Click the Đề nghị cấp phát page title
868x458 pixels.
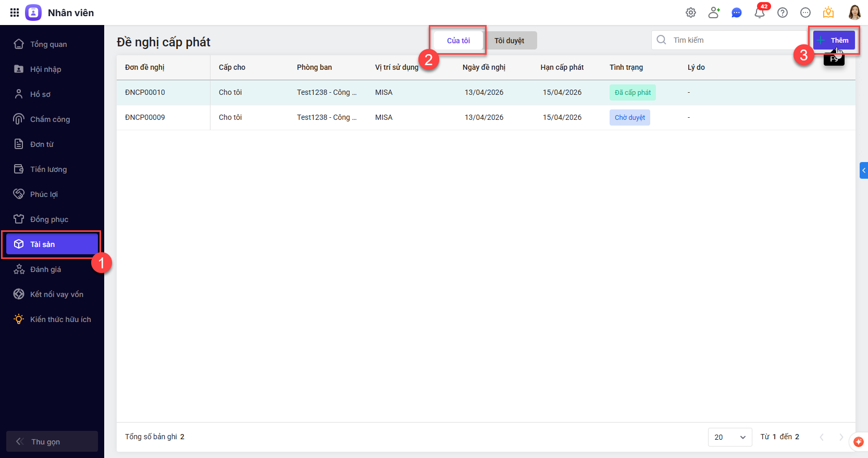pos(164,42)
